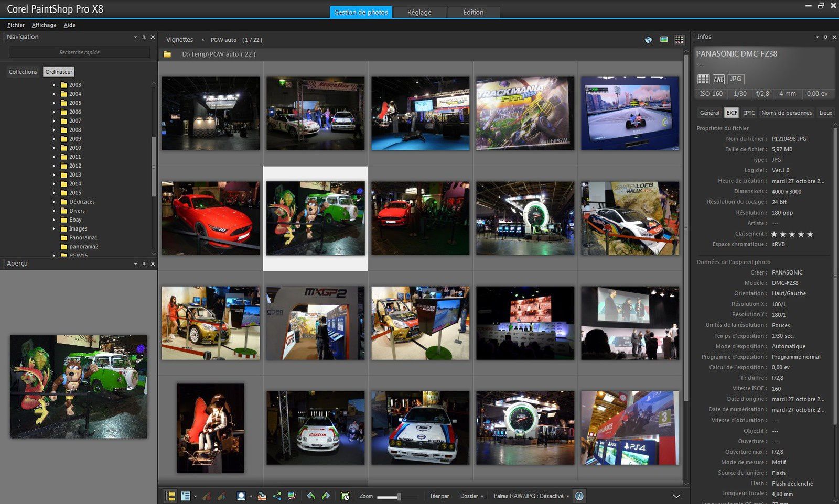The image size is (839, 504).
Task: Open the Fichier menu
Action: (x=16, y=25)
